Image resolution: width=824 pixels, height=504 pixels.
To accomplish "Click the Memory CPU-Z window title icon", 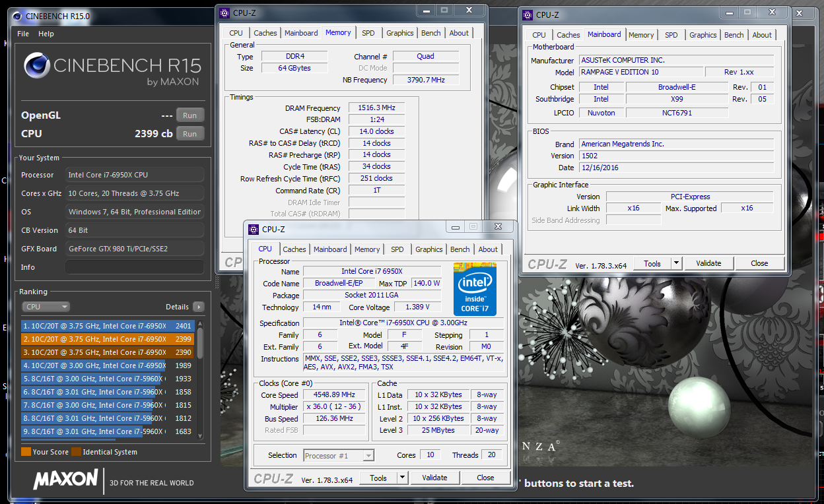I will (x=224, y=13).
